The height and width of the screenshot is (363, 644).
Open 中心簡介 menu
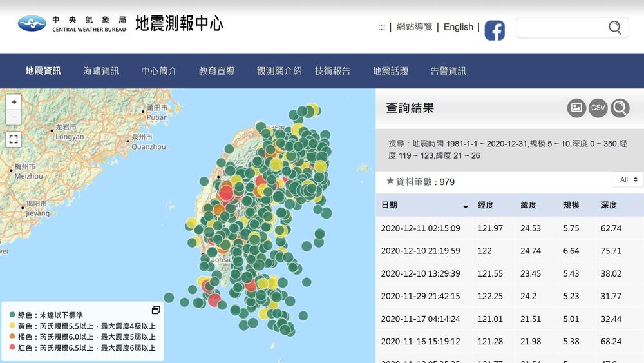159,71
